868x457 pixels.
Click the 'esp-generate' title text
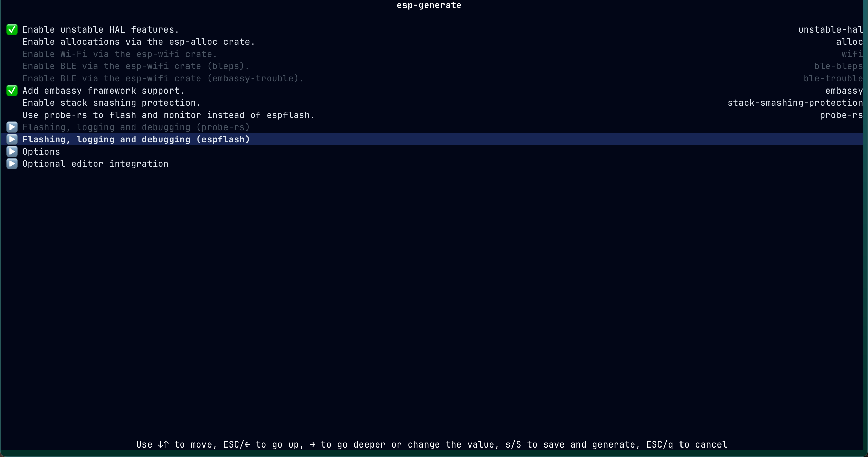[429, 5]
